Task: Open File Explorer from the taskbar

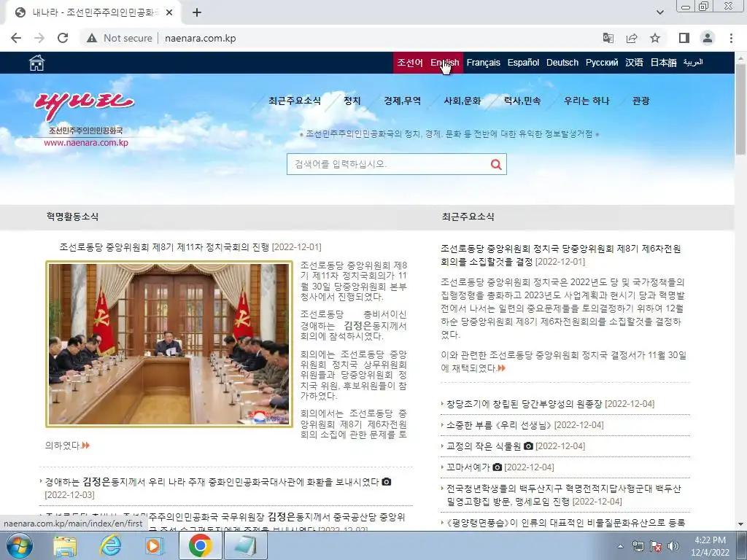Action: pyautogui.click(x=65, y=545)
